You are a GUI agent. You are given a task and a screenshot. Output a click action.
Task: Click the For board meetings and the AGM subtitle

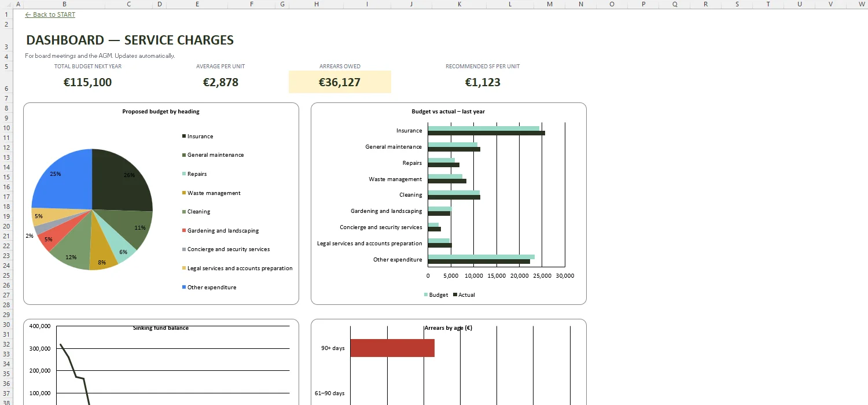pyautogui.click(x=100, y=56)
